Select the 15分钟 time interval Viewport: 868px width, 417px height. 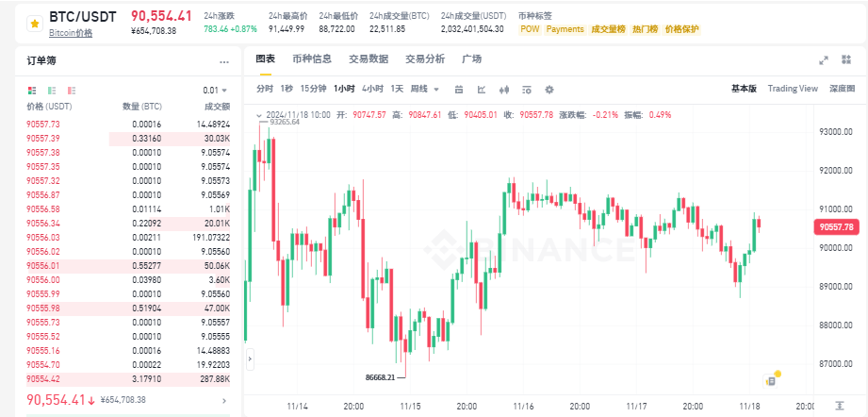313,89
